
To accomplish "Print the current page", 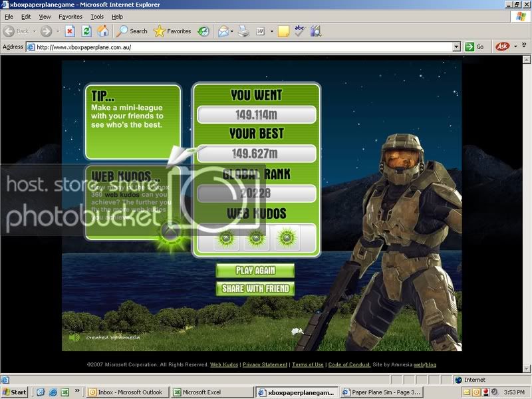I will [243, 31].
